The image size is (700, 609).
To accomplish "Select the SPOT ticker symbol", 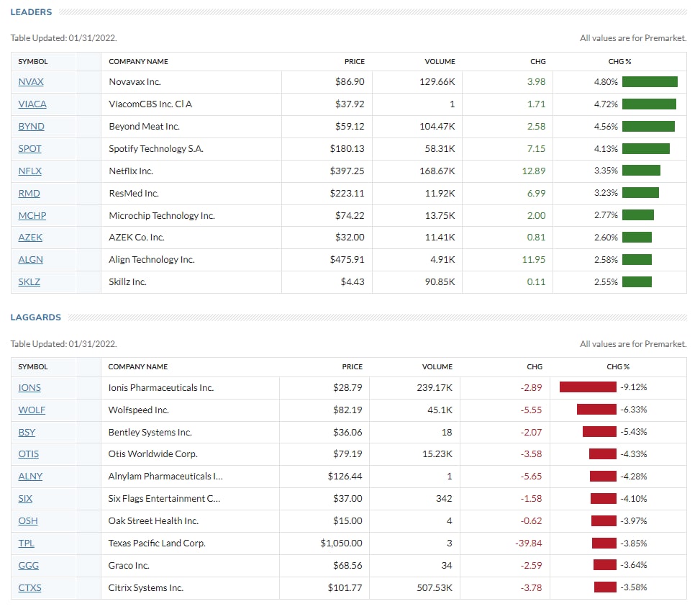I will click(x=29, y=149).
